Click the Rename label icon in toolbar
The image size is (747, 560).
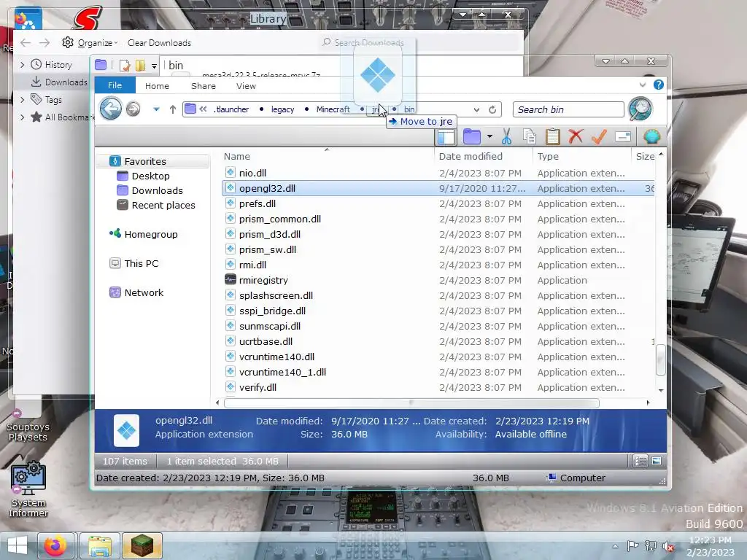tap(623, 136)
